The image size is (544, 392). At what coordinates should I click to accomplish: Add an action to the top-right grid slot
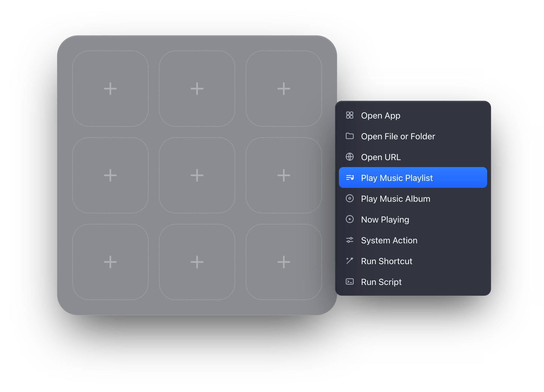point(284,88)
